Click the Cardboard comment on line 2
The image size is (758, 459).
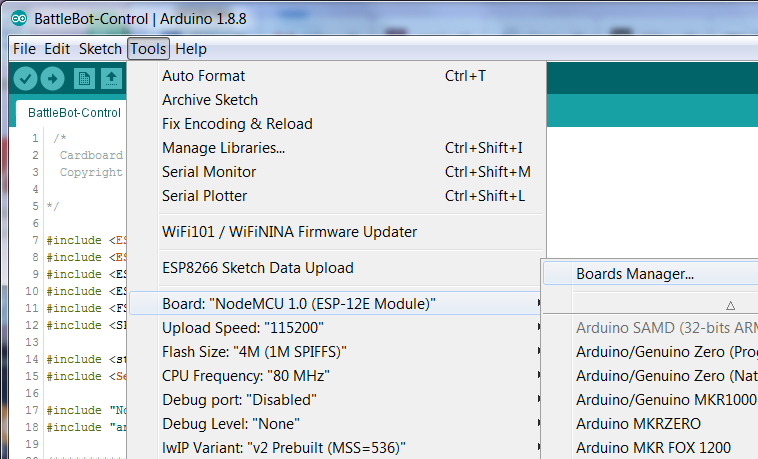[x=91, y=155]
